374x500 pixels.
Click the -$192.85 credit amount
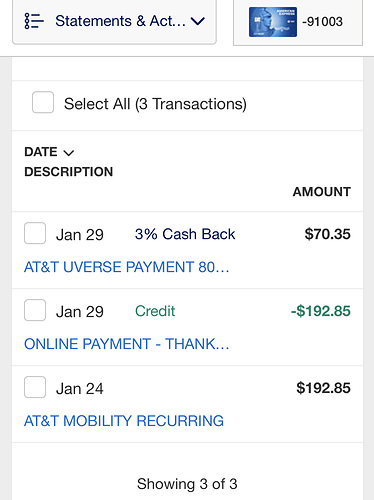coord(321,311)
